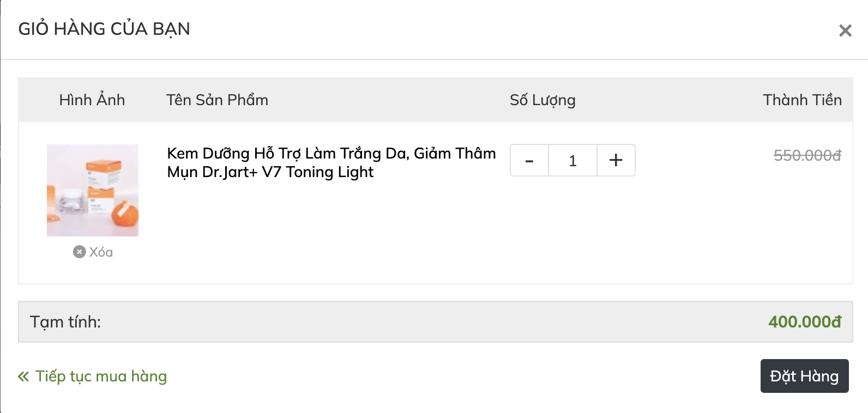Screen dimensions: 868x413
Task: Click the quantity field showing 1
Action: (572, 160)
